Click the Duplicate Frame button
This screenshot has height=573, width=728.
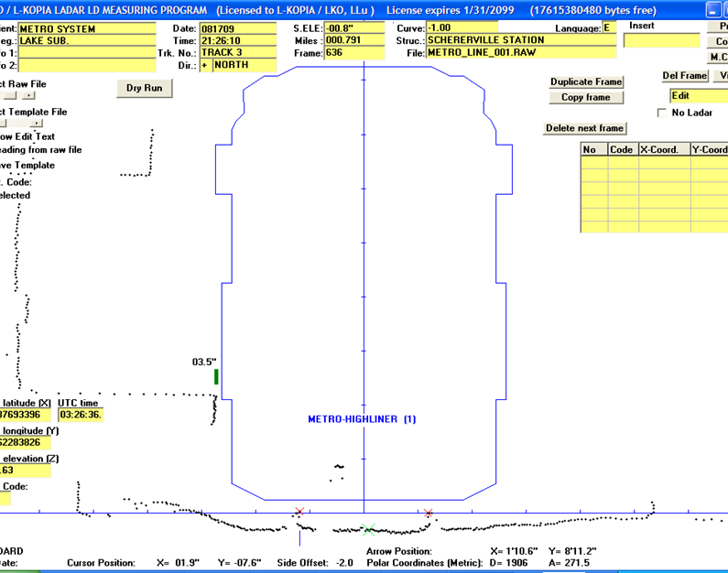pos(586,81)
